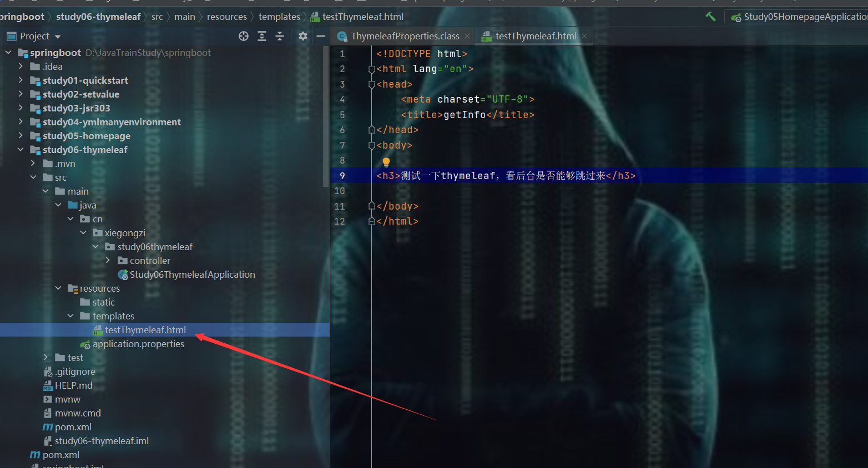Click the study06-thymeleaf.iml file icon
The height and width of the screenshot is (468, 868).
coord(48,441)
